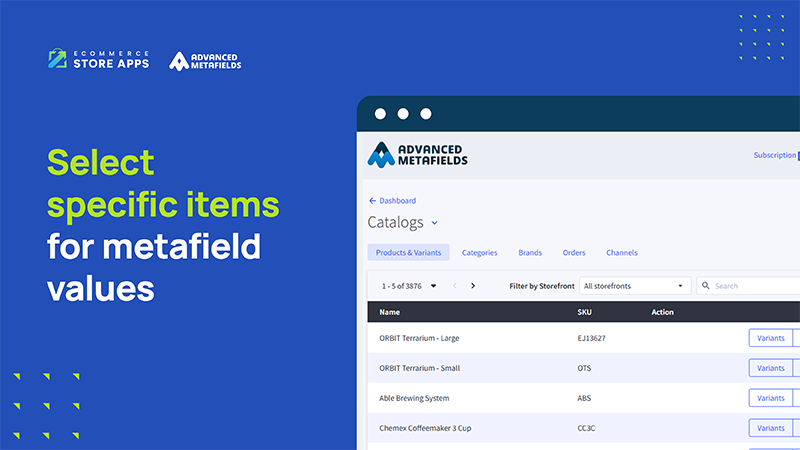Go back to the Dashboard
Screen dimensions: 800x450
click(392, 201)
